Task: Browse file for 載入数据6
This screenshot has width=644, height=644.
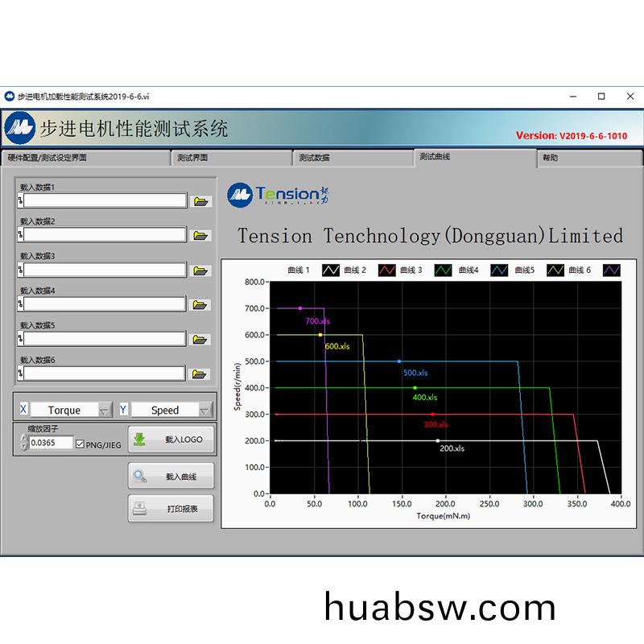Action: coord(201,374)
